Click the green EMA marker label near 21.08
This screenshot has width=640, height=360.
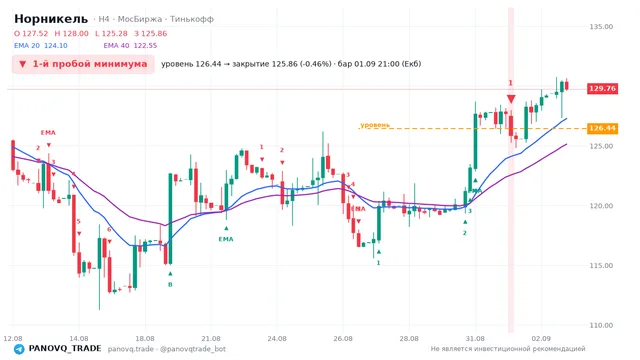226,239
